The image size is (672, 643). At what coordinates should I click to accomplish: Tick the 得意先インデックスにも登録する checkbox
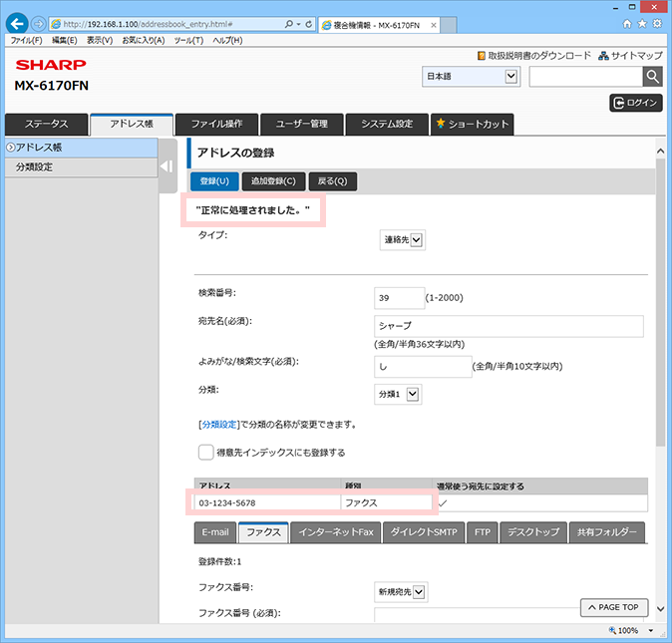pos(205,453)
